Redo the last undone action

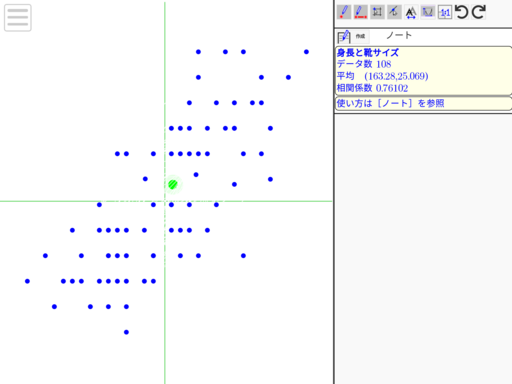(479, 12)
